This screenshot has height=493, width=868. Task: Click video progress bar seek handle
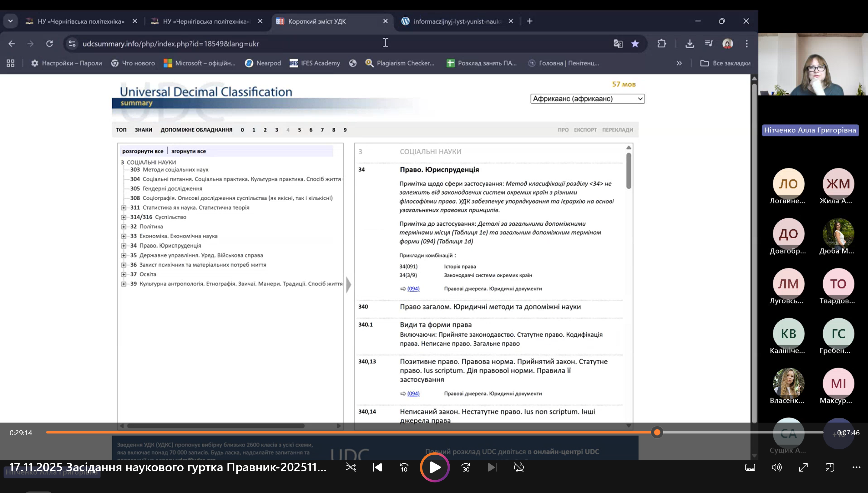click(657, 432)
